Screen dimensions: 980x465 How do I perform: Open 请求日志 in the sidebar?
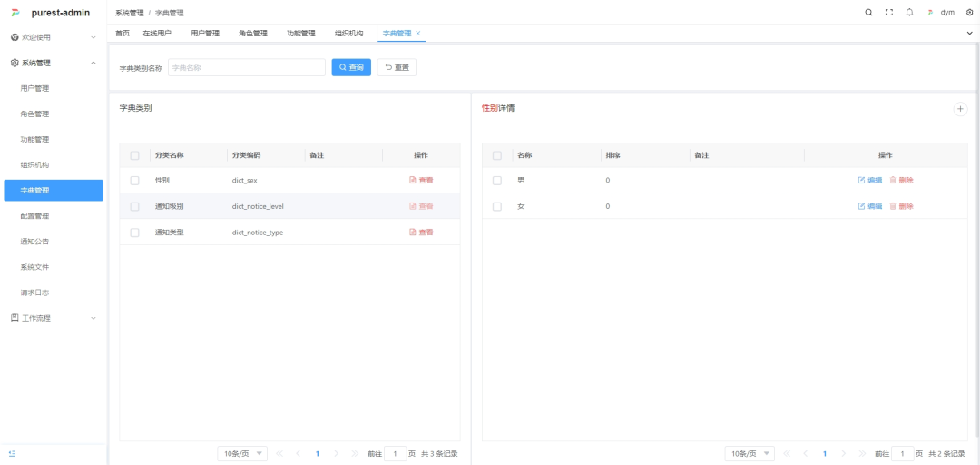tap(54, 292)
